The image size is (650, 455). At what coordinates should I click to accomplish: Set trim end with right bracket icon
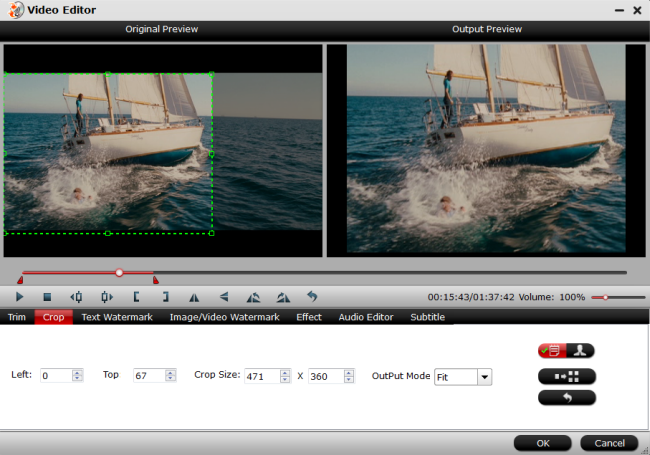[165, 297]
